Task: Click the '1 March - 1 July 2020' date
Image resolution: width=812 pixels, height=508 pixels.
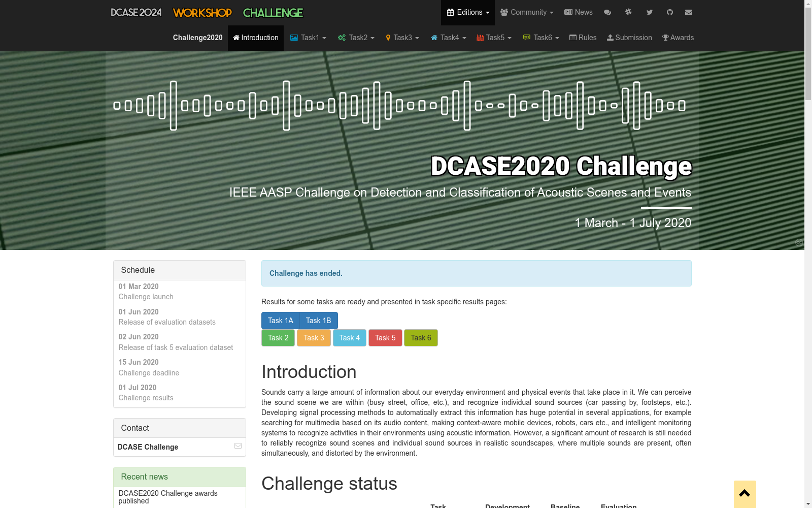Action: tap(633, 223)
